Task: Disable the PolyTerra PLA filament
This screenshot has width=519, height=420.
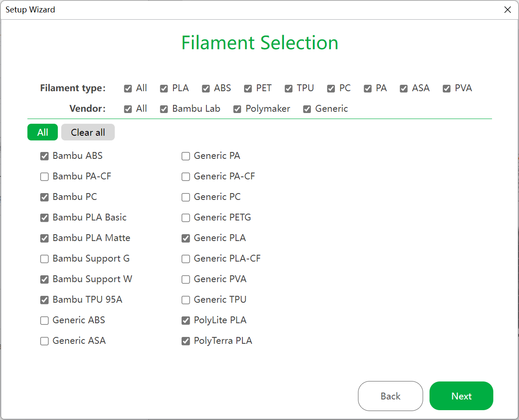Action: [186, 341]
